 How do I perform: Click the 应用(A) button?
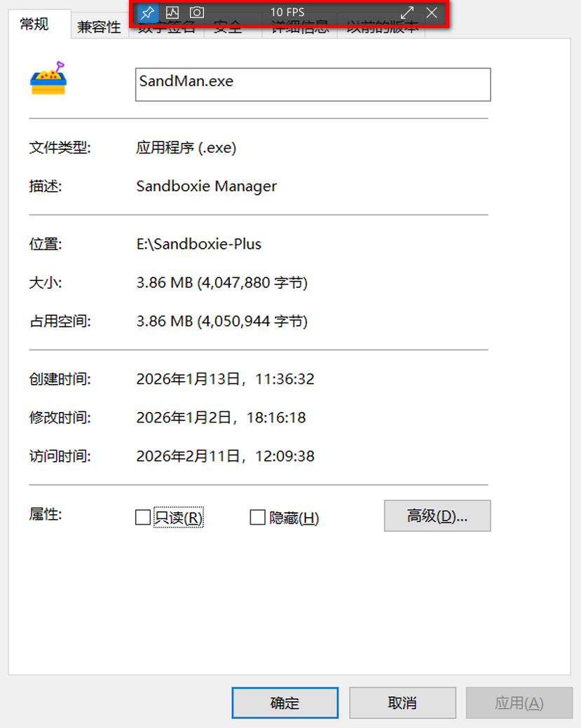click(x=519, y=703)
